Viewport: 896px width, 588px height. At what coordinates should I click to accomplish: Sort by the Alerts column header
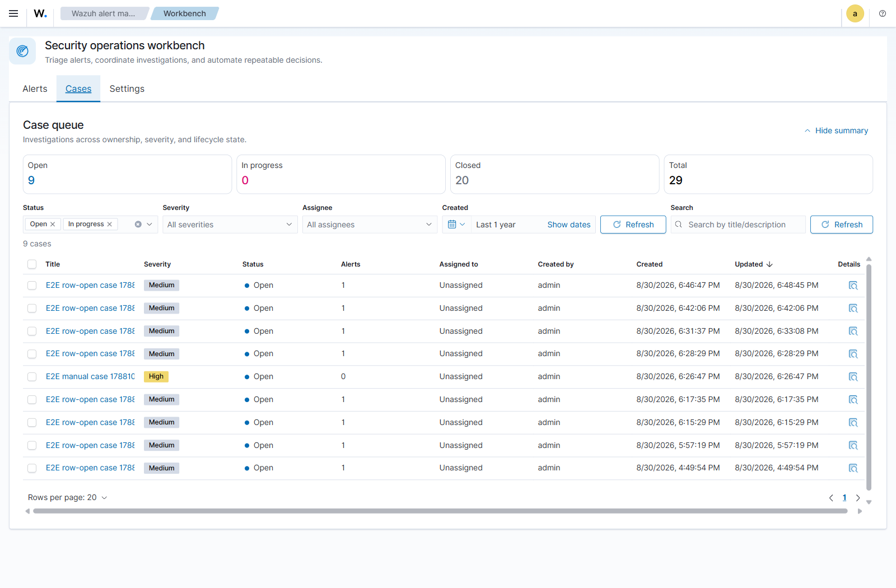pos(351,264)
